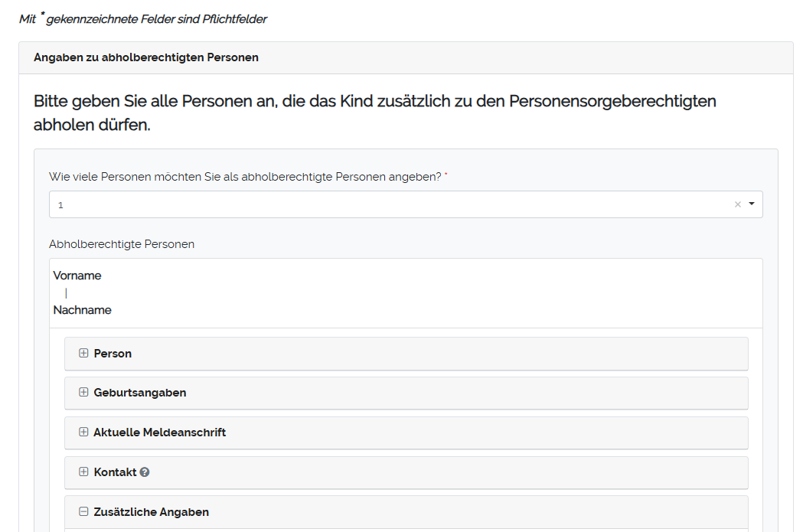Expand the Kontakt section header
Image resolution: width=803 pixels, height=532 pixels.
tap(406, 472)
